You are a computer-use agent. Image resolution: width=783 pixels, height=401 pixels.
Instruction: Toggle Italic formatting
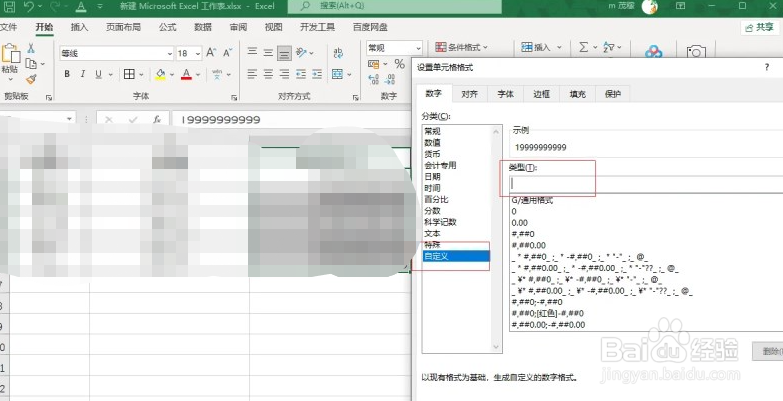[83, 74]
